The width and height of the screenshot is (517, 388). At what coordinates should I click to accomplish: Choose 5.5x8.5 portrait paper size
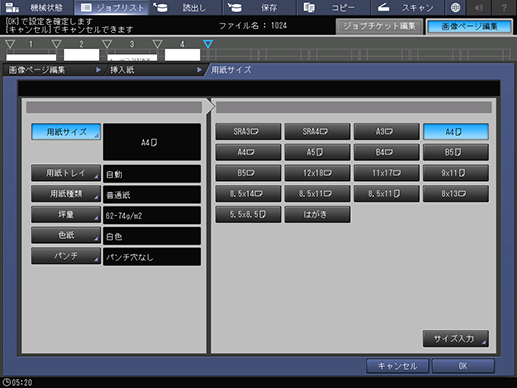point(248,214)
